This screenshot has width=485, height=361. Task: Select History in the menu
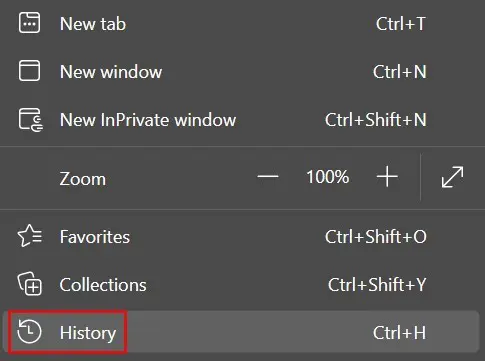click(x=241, y=332)
